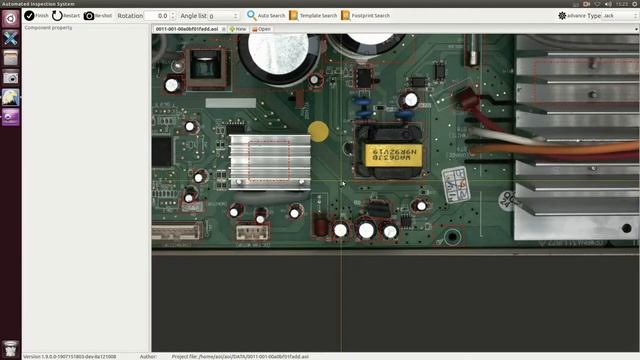Open the advance settings gear icon
The width and height of the screenshot is (640, 360).
[x=562, y=16]
